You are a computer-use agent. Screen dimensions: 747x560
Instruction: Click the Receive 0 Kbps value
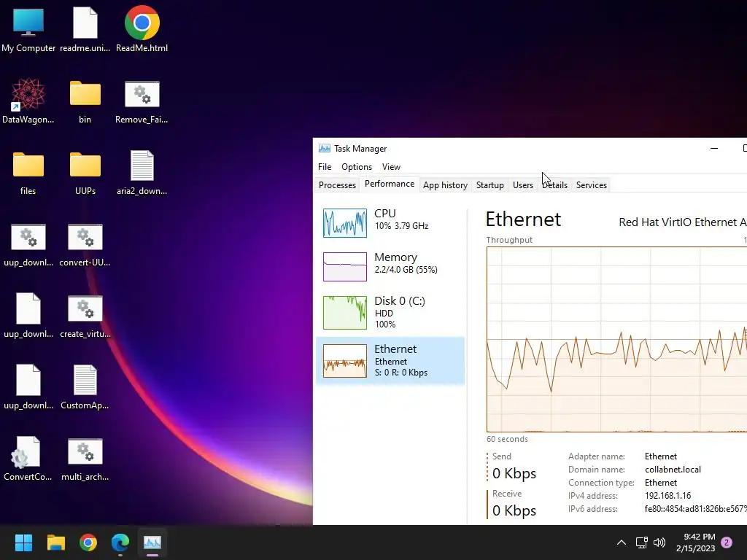pyautogui.click(x=514, y=510)
